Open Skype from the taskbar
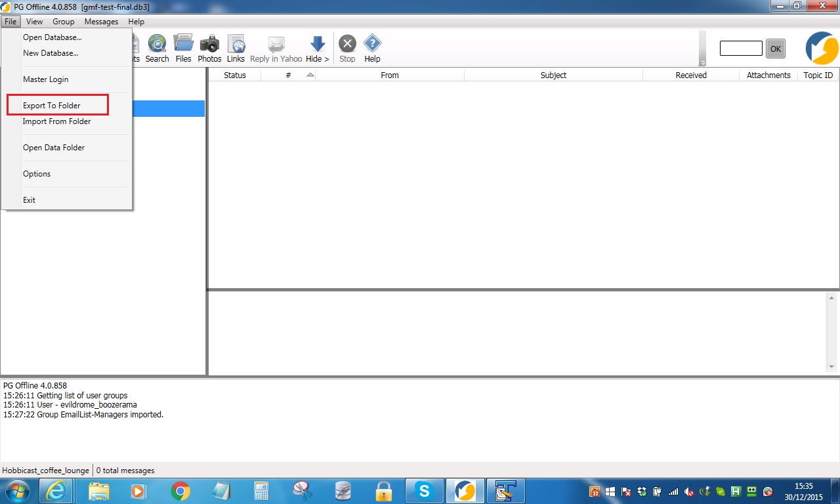 [x=424, y=491]
